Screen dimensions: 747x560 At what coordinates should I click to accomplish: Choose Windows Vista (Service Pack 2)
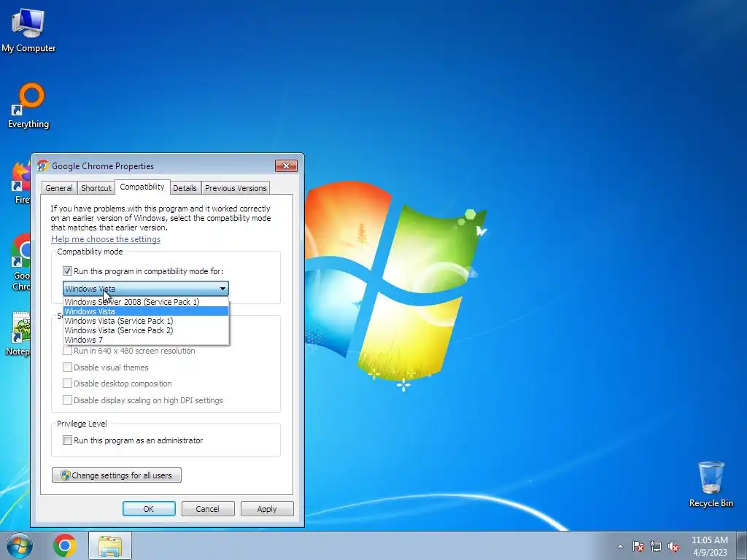click(146, 330)
